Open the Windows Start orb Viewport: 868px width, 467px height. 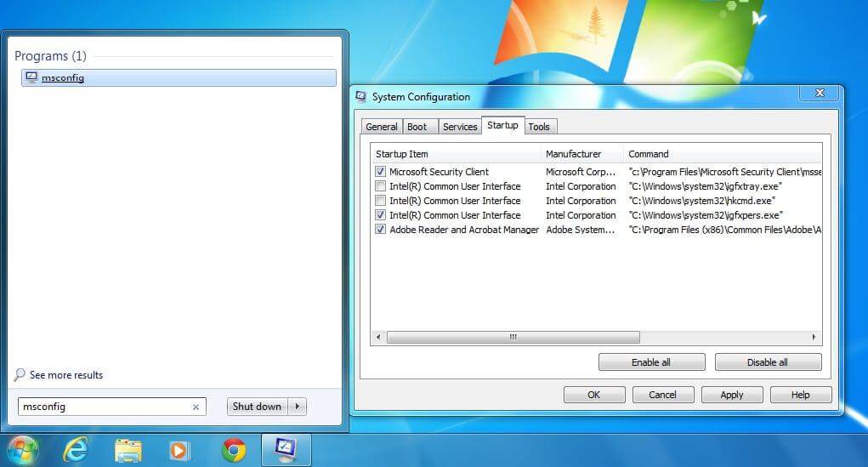tap(22, 450)
